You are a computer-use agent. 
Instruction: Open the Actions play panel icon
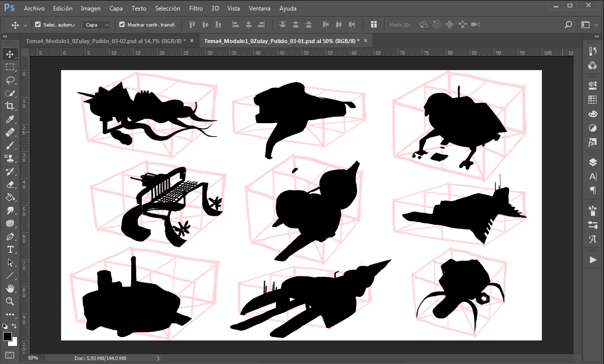coord(593,260)
